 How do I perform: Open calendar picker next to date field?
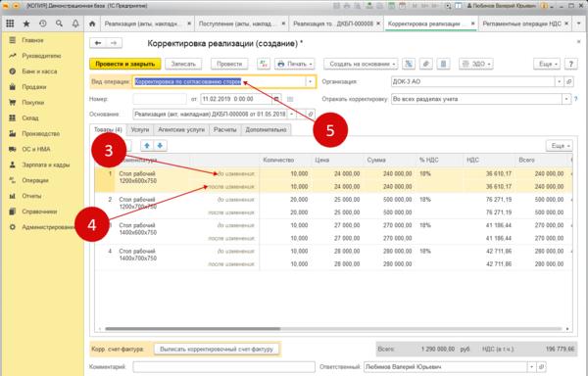point(276,99)
